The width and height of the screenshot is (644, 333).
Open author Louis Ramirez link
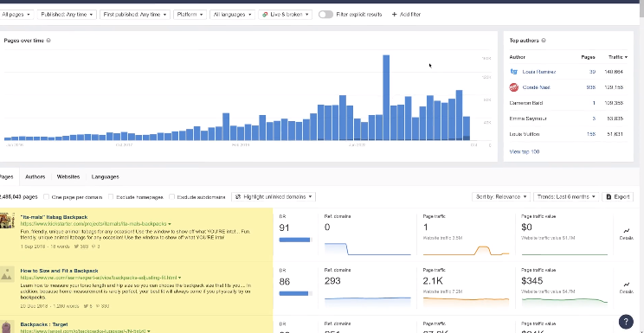(539, 72)
